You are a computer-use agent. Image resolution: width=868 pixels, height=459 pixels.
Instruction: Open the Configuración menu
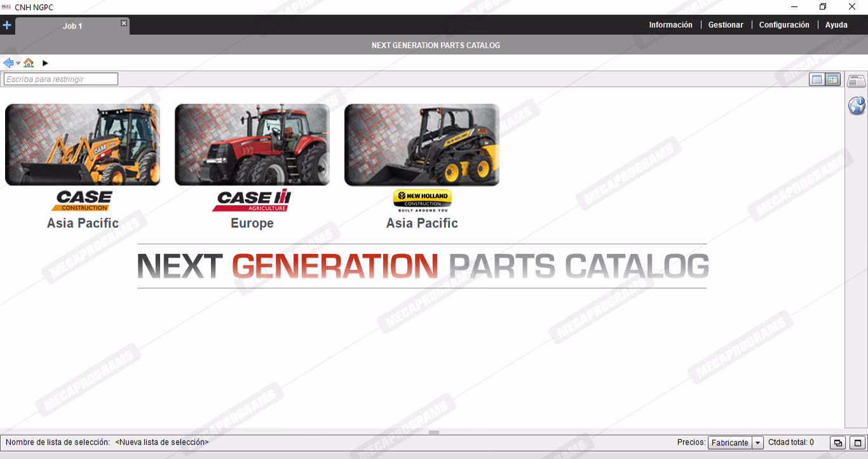coord(784,25)
